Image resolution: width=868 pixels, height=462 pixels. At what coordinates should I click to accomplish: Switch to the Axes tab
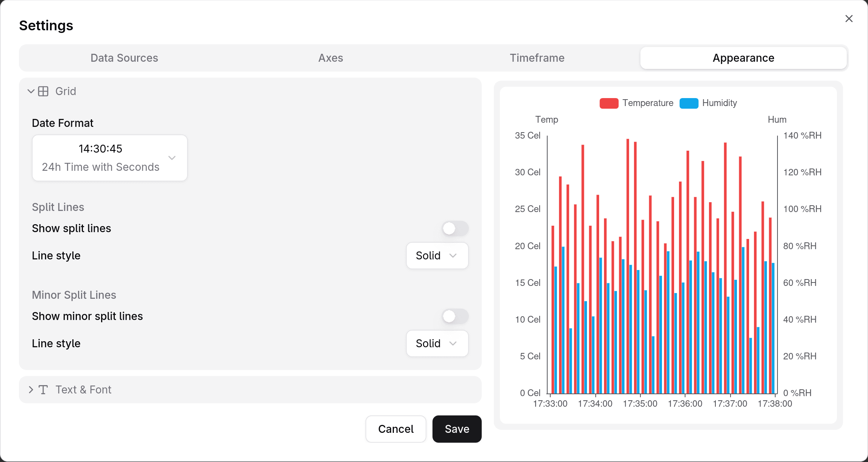(330, 58)
